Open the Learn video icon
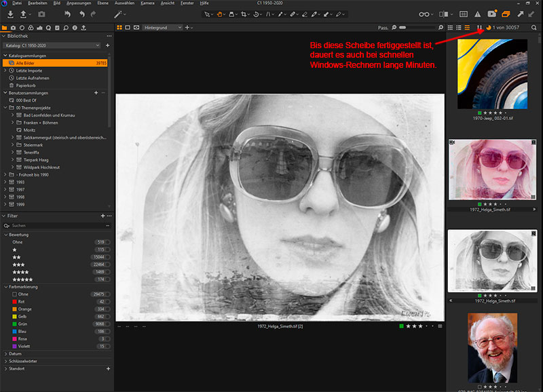543x392 pixels. (491, 14)
